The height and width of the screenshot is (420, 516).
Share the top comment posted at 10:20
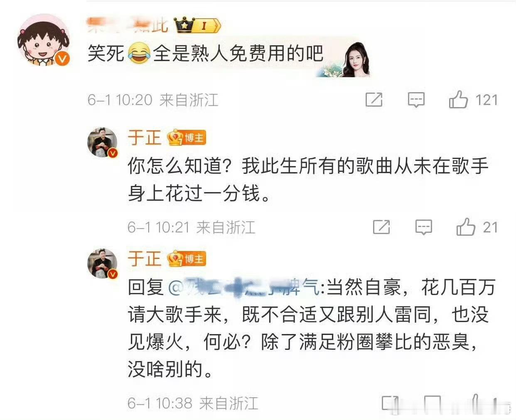coord(373,100)
